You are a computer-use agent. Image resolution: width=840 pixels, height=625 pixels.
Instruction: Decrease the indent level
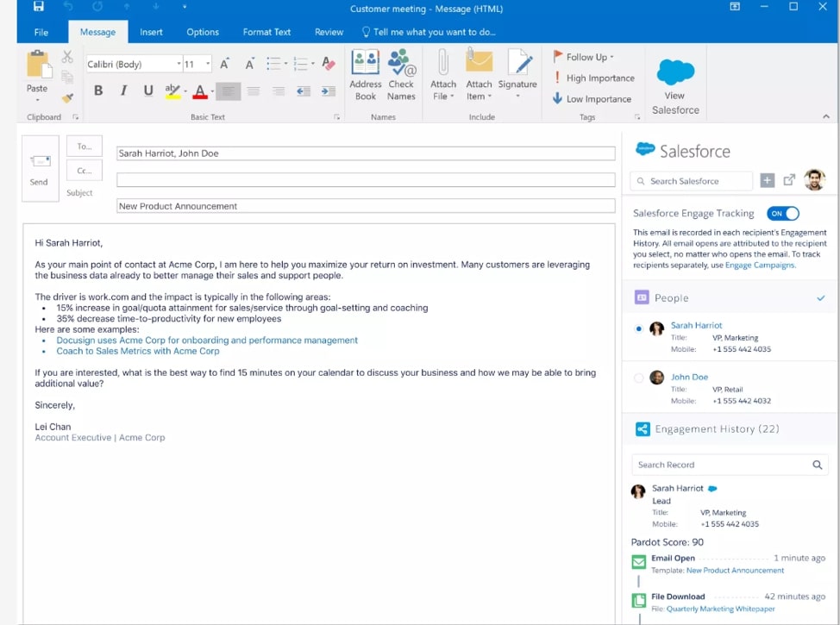pos(304,91)
